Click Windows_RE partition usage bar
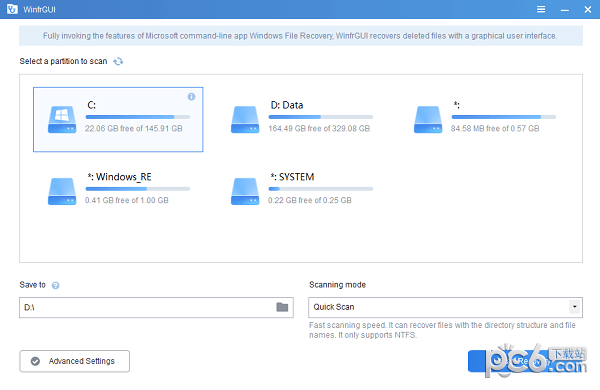Screen dimensions: 600x390 click(138, 189)
